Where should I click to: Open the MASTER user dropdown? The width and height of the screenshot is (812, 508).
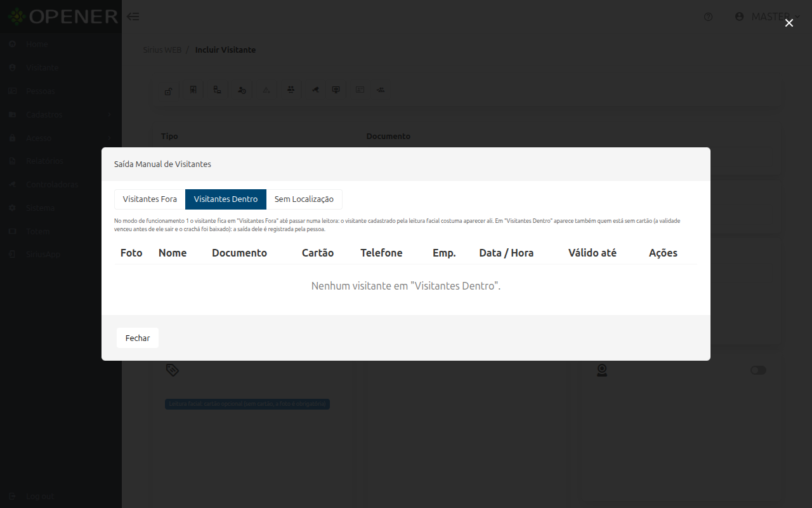point(767,17)
